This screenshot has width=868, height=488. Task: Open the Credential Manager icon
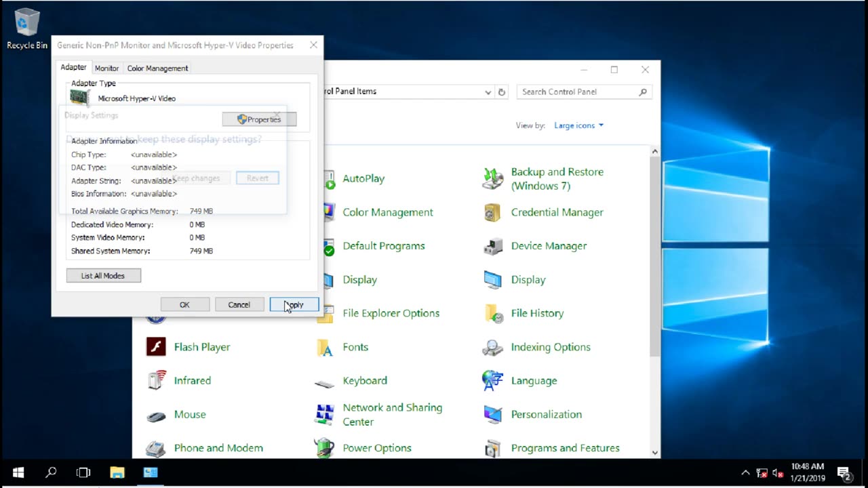(493, 212)
